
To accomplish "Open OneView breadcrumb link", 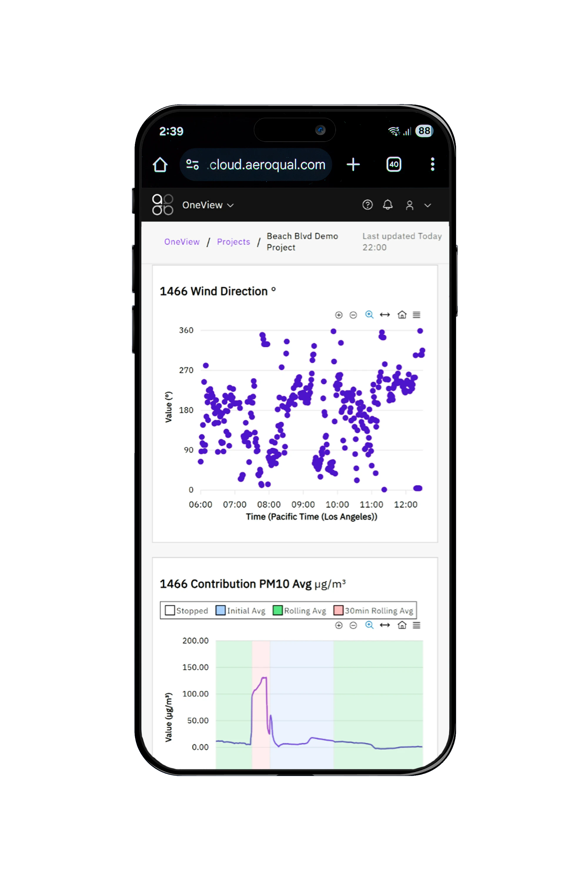I will click(182, 242).
